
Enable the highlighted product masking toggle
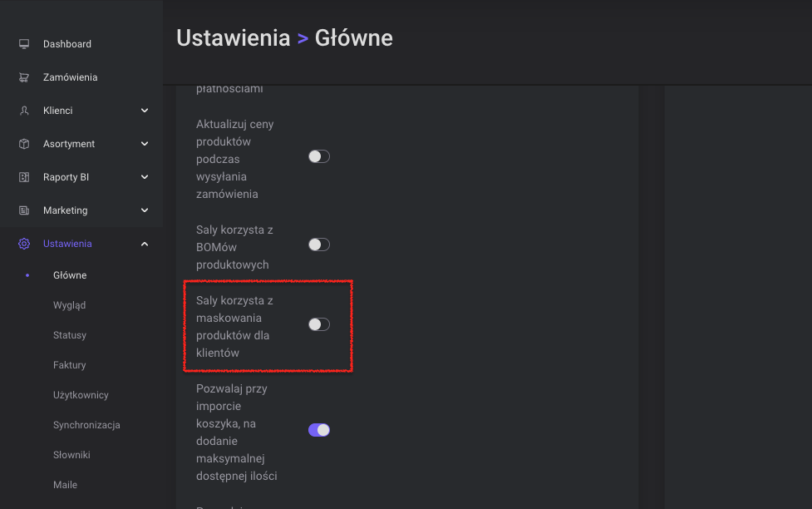[x=318, y=324]
